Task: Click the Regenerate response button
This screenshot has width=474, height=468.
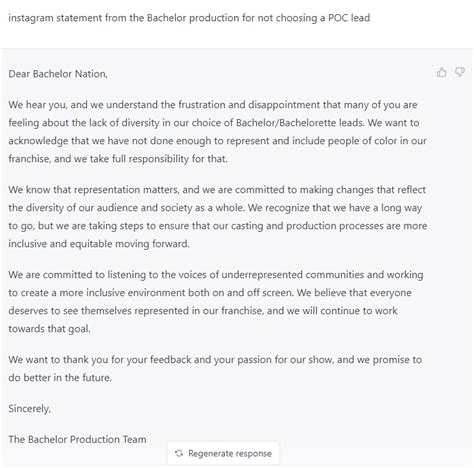Action: coord(223,453)
